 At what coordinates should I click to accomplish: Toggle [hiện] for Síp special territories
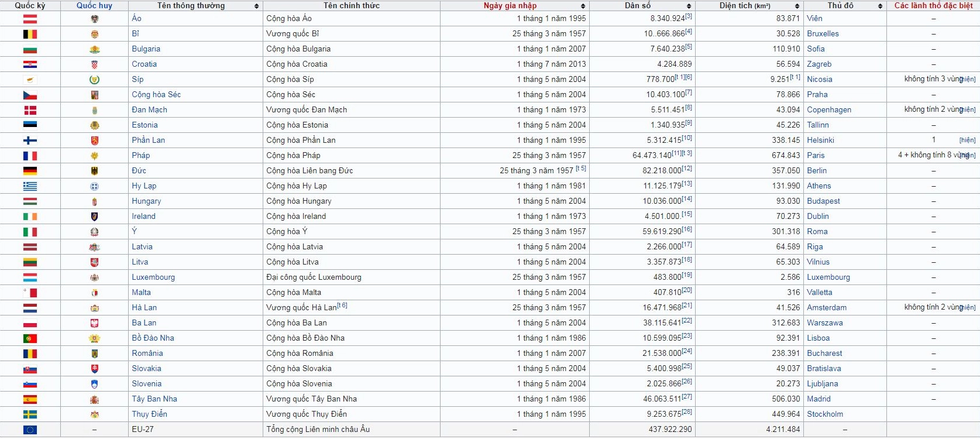point(967,80)
